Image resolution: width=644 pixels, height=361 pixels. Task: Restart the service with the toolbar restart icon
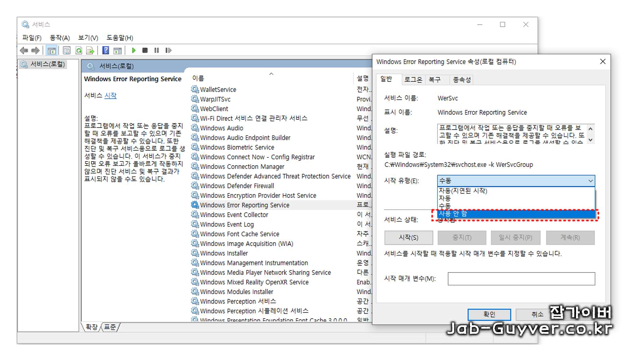pos(168,50)
